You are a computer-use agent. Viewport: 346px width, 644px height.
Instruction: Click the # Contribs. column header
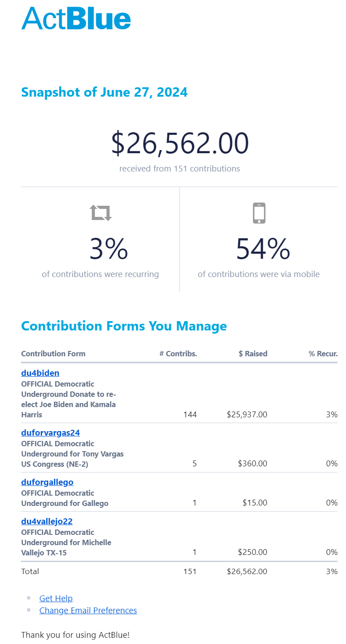178,354
